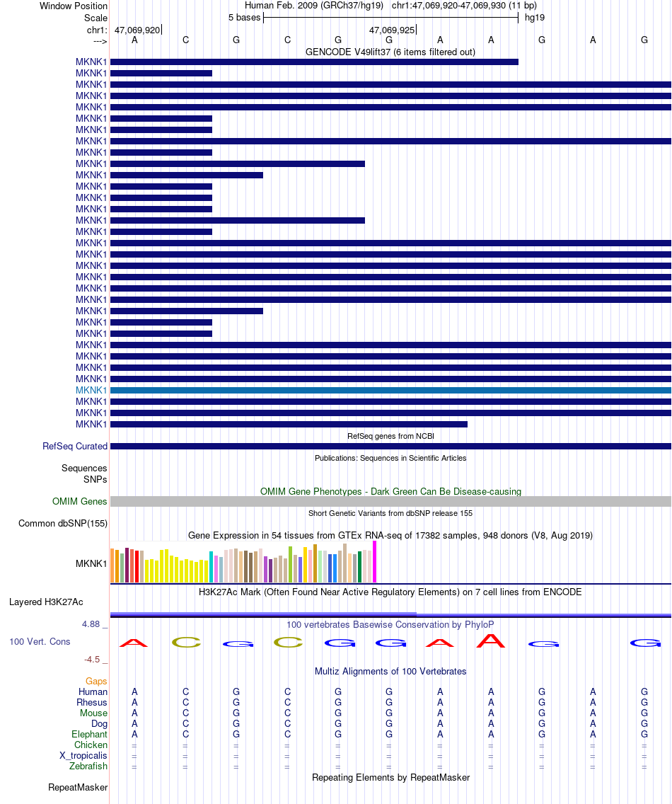Click the RepeatMasker track label

[x=78, y=788]
